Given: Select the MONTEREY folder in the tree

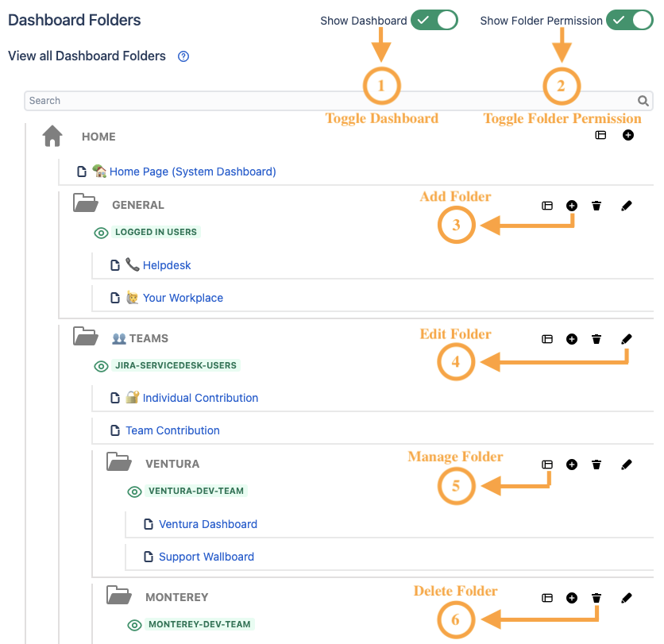Looking at the screenshot, I should 176,597.
